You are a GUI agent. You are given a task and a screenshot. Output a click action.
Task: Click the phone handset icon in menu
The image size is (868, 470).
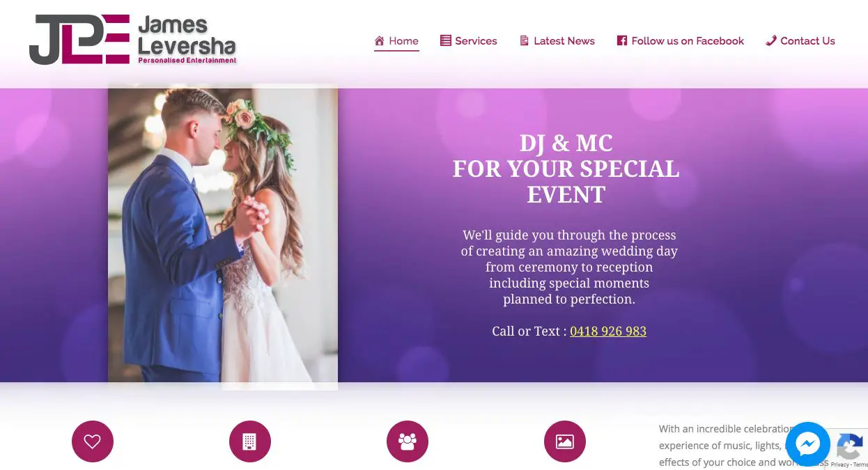[x=771, y=41]
